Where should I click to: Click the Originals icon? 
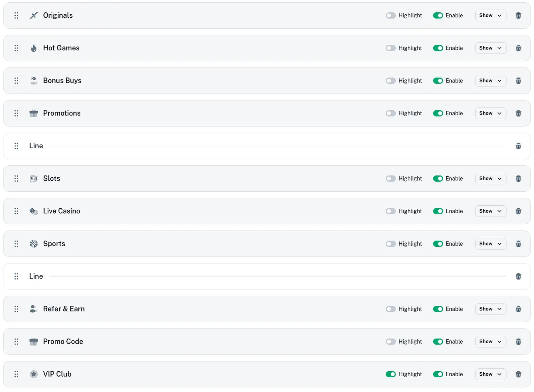(34, 15)
